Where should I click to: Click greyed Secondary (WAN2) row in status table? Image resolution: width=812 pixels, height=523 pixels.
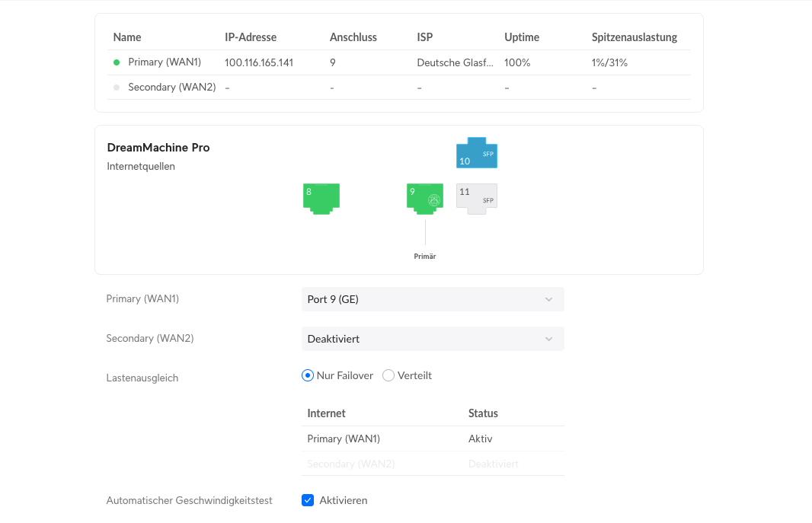click(433, 464)
